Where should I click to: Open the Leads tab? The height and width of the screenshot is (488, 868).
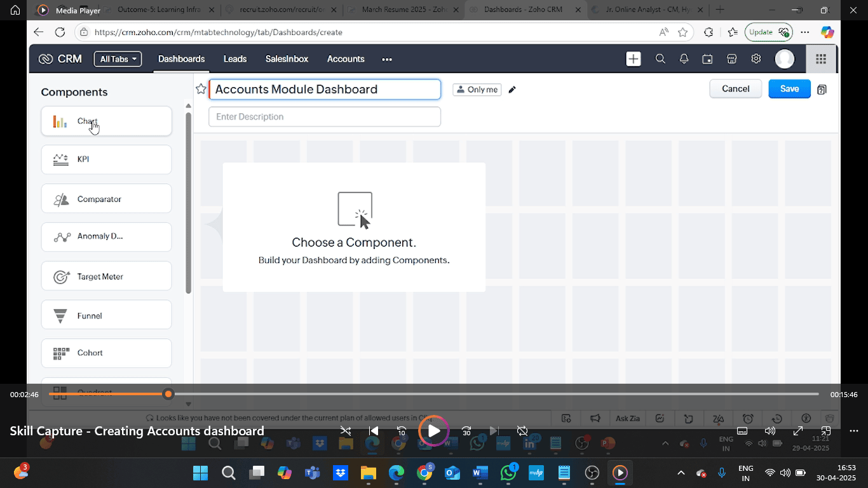[235, 59]
